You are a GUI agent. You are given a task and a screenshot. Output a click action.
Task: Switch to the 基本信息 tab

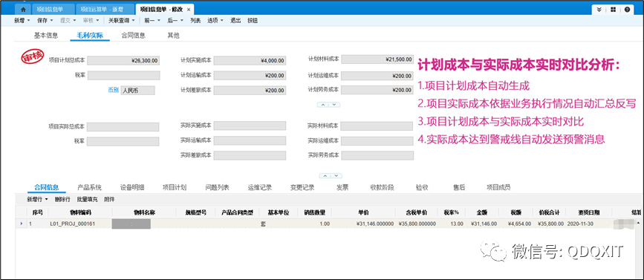pyautogui.click(x=46, y=36)
